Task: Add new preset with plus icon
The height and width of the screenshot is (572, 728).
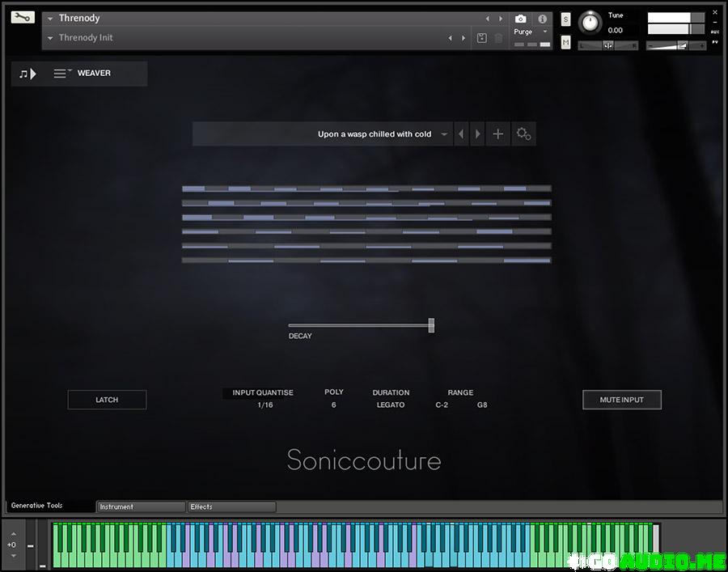Action: [498, 134]
